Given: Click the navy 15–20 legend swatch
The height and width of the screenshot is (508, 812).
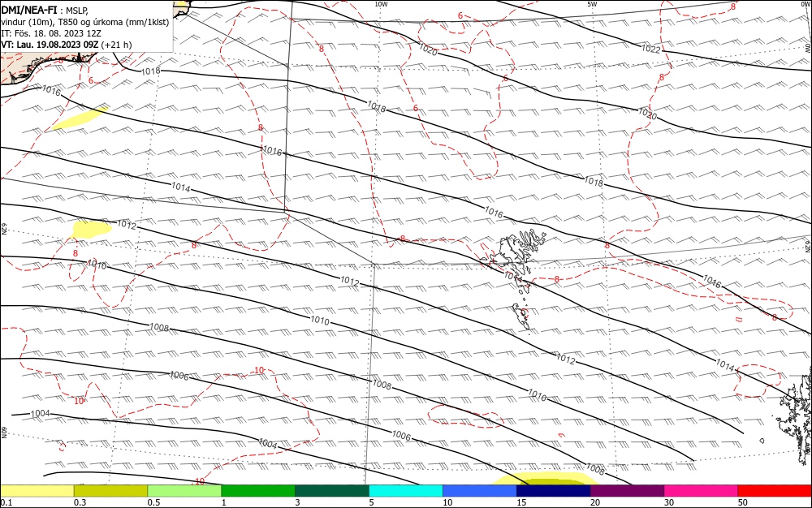Looking at the screenshot, I should tap(554, 490).
